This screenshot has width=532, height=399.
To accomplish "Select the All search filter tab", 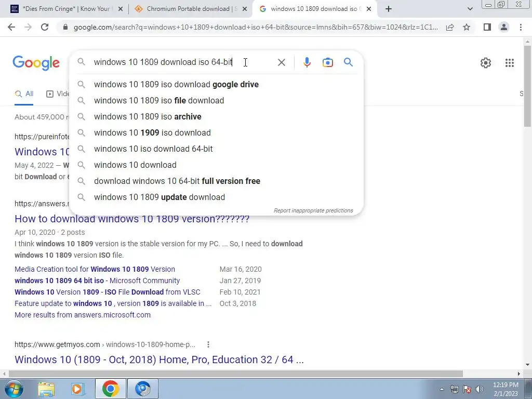I will 24,94.
